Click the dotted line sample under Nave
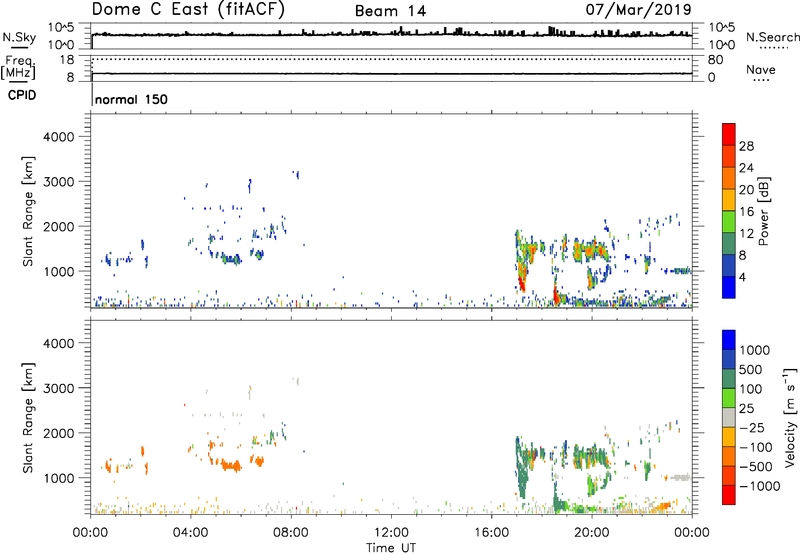 coord(761,81)
